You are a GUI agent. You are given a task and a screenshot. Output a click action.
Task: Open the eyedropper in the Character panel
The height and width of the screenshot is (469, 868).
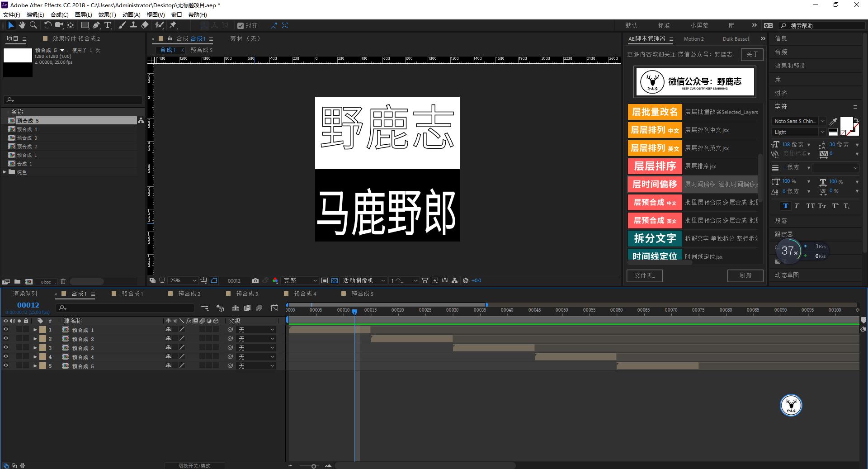[834, 121]
